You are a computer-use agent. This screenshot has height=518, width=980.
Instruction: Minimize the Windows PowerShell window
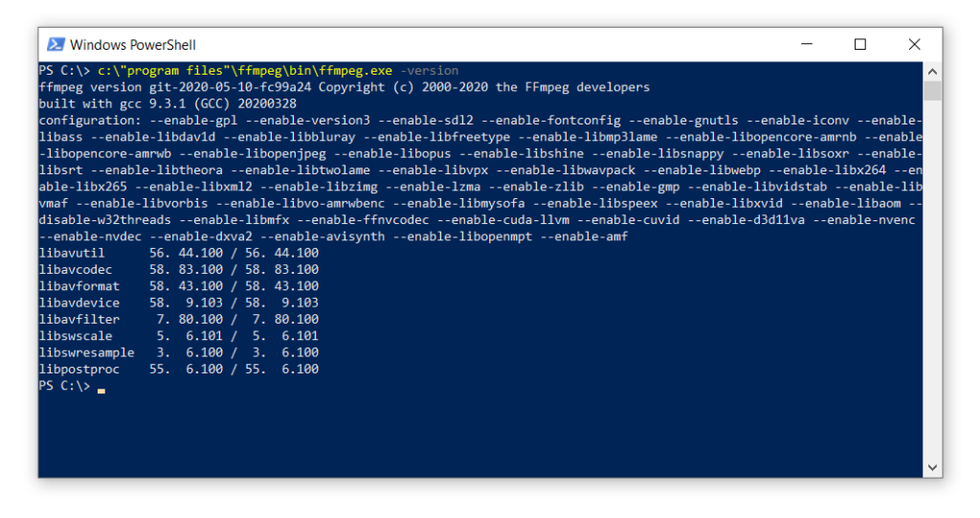pyautogui.click(x=807, y=44)
